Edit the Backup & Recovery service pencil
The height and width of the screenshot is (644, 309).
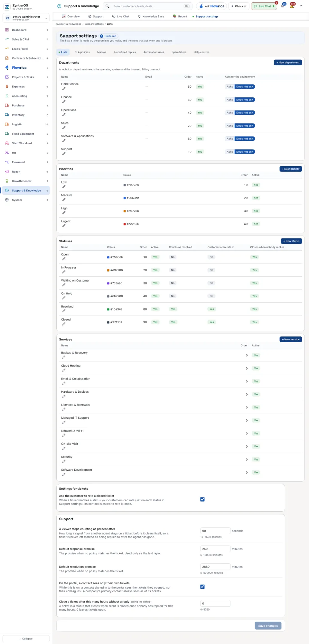pos(64,357)
